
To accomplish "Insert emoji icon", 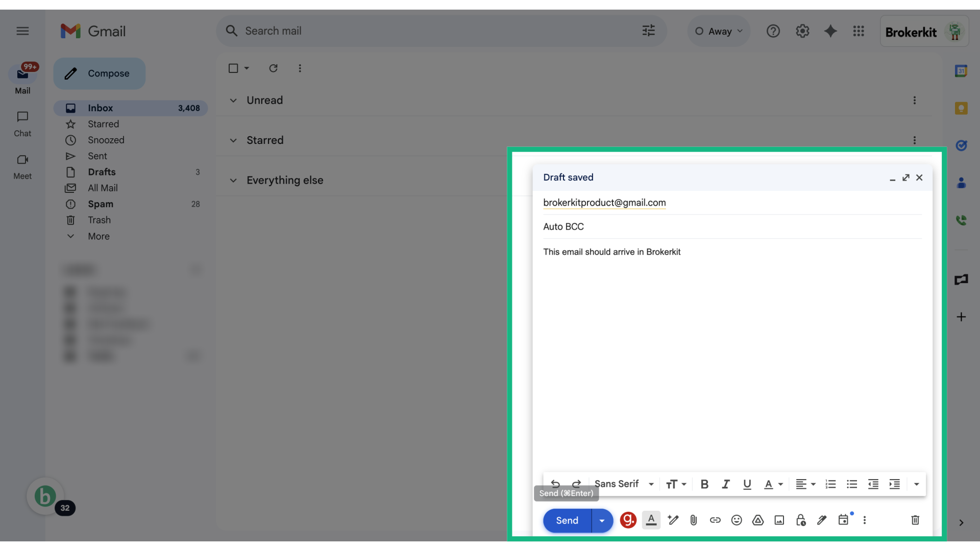I will coord(737,520).
